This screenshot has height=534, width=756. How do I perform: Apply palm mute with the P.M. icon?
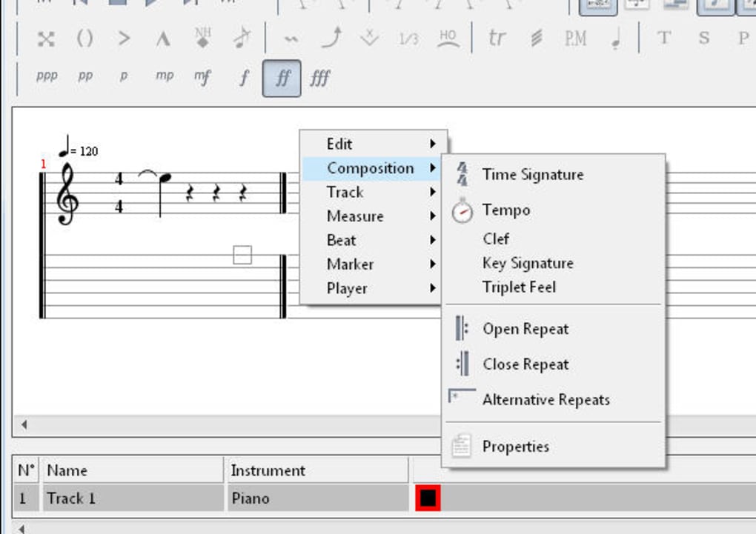tap(574, 39)
